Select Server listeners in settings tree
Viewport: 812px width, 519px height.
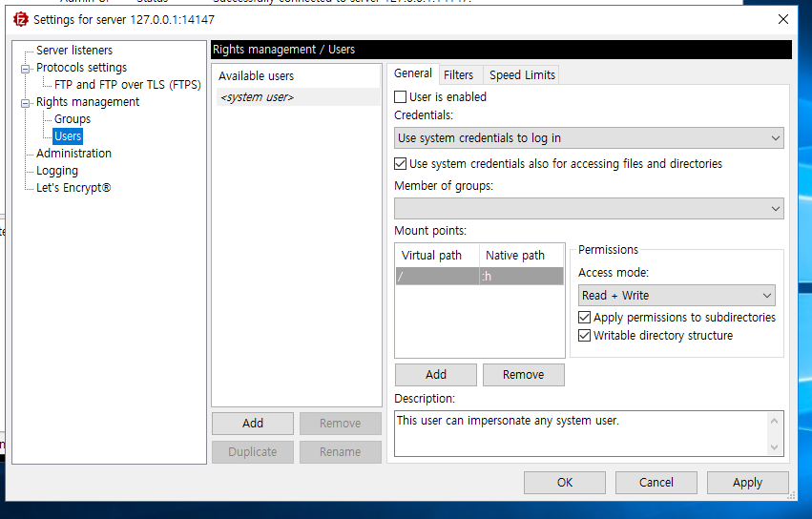pos(74,51)
